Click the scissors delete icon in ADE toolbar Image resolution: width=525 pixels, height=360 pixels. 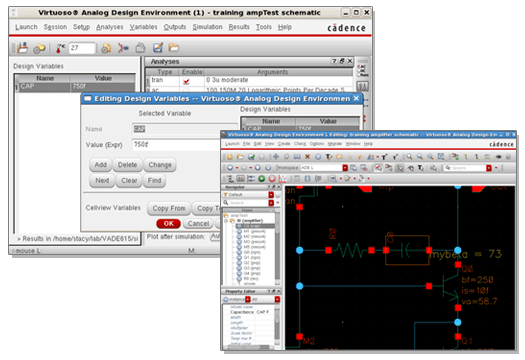tap(123, 48)
